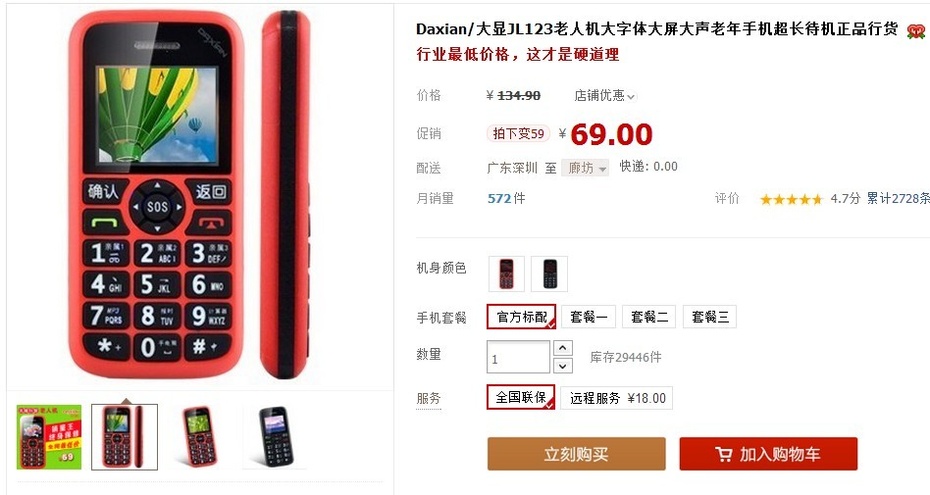This screenshot has height=495, width=930.
Task: Click the 立刻购买 buy now button
Action: tap(577, 454)
